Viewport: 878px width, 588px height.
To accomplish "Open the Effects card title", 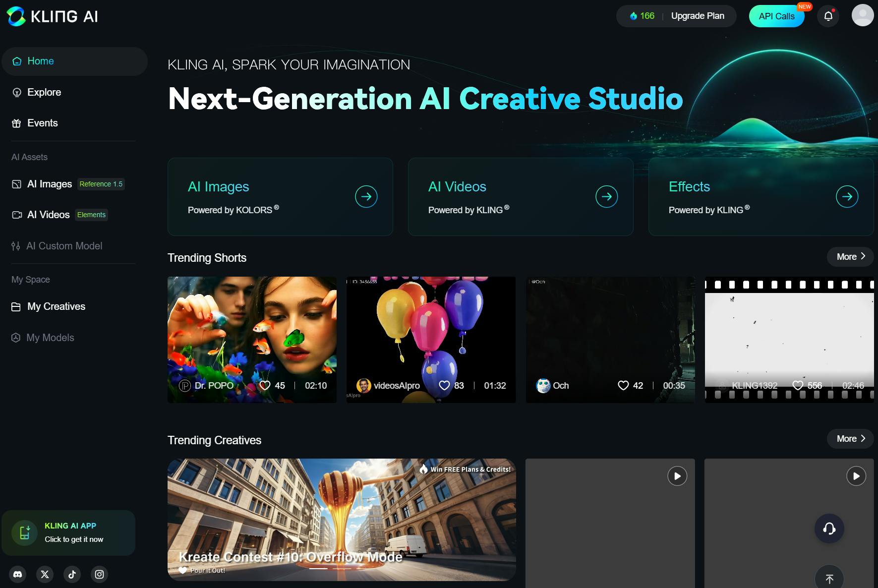I will tap(689, 187).
